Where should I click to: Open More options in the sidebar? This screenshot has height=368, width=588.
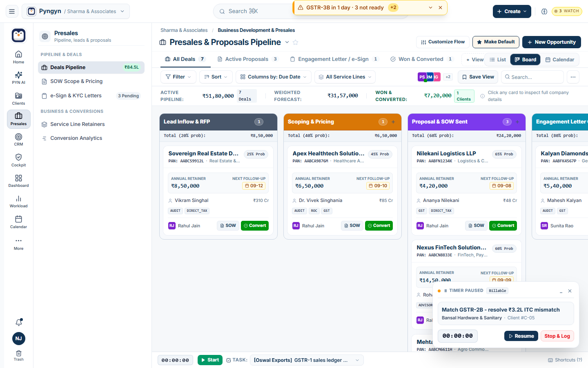pyautogui.click(x=18, y=244)
